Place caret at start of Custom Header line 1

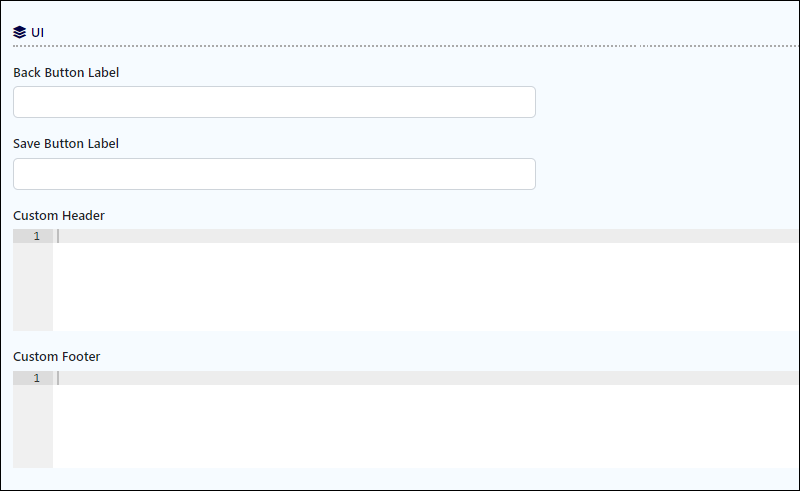[58, 236]
